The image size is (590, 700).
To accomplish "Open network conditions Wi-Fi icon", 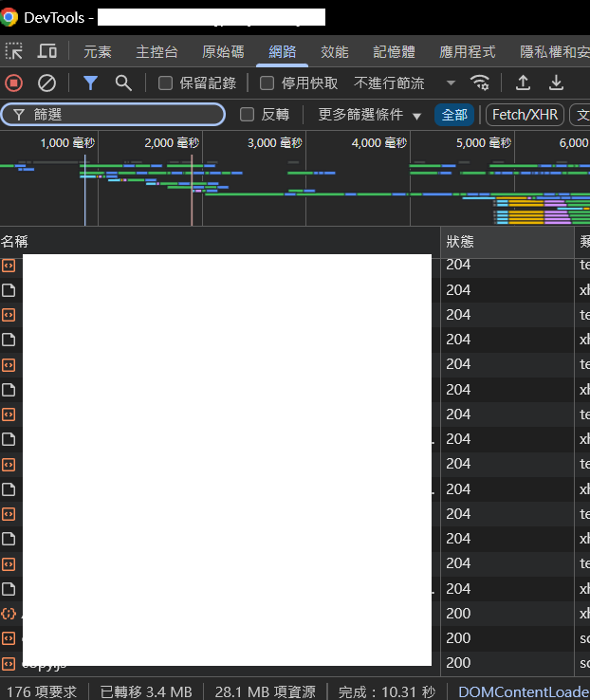I will point(481,83).
